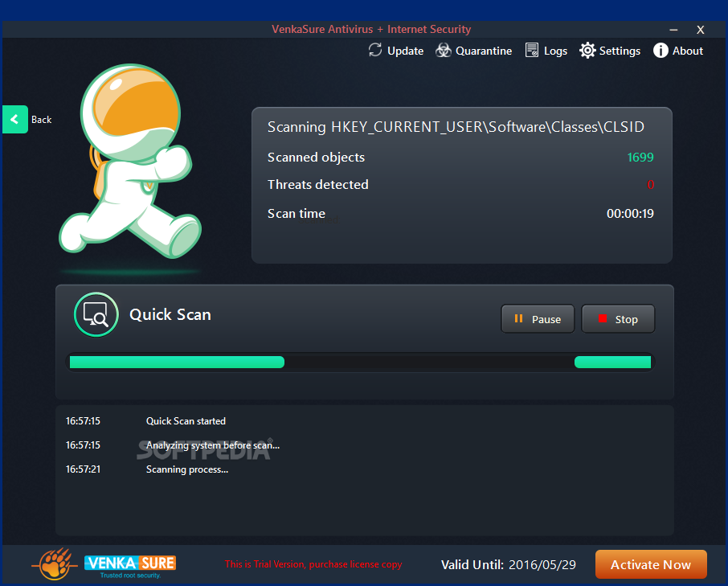
Task: Click the Quarantine biohazard icon
Action: (444, 50)
